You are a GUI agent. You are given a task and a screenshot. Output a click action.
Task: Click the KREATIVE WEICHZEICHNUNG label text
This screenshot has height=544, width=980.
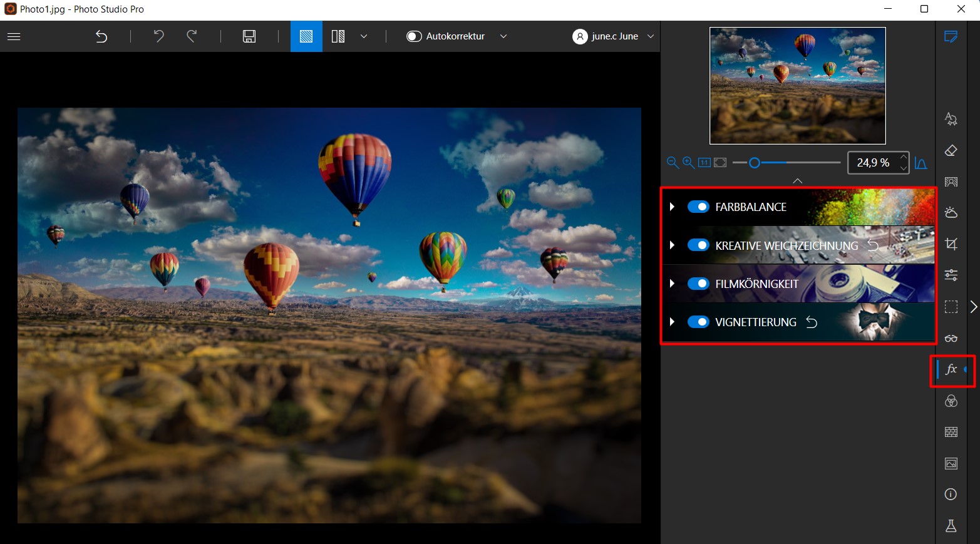(787, 246)
